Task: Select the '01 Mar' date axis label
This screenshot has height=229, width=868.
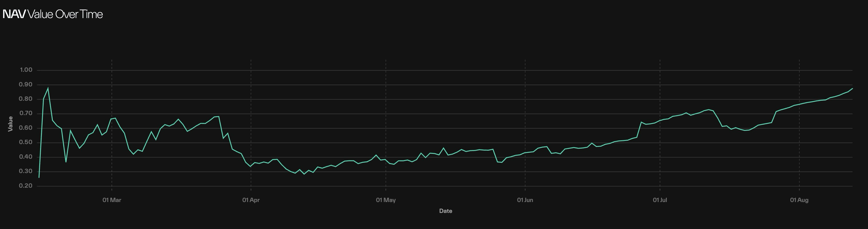Action: 112,200
